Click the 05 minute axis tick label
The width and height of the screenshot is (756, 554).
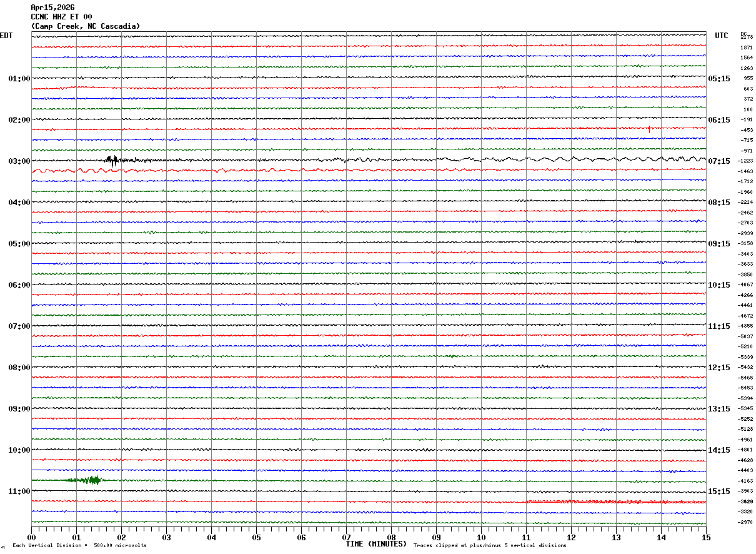point(256,537)
